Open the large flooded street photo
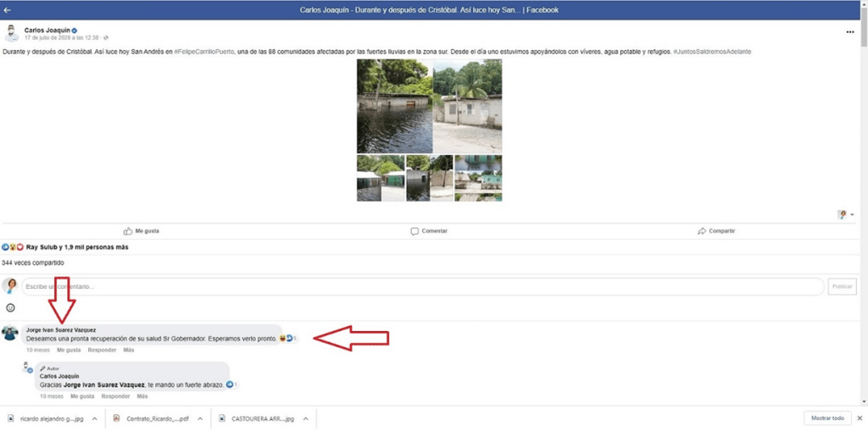Image resolution: width=868 pixels, height=431 pixels. pyautogui.click(x=394, y=106)
